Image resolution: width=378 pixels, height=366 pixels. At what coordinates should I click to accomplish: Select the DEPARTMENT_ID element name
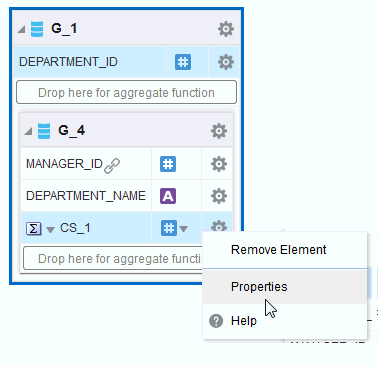tap(68, 62)
